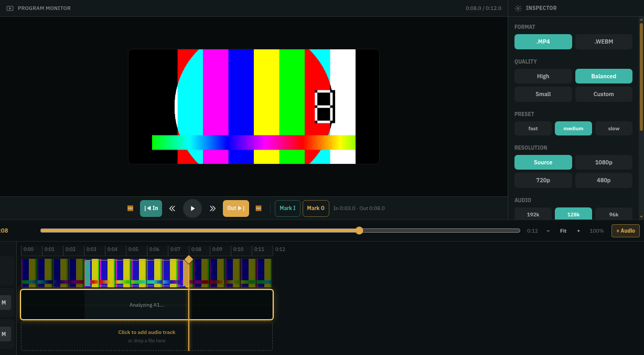This screenshot has height=355, width=644.
Task: Select the video clip thumbnail strip
Action: 147,273
